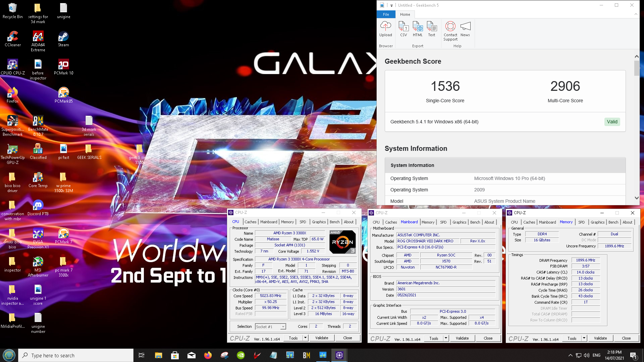The width and height of the screenshot is (644, 362).
Task: Click the Upload icon in Geekbench ribbon
Action: [x=385, y=29]
